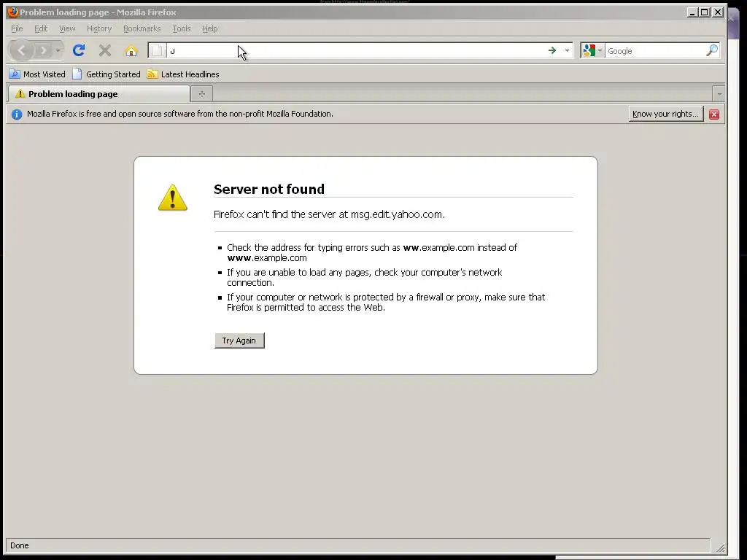Click the Stop loading X icon

pyautogui.click(x=105, y=50)
